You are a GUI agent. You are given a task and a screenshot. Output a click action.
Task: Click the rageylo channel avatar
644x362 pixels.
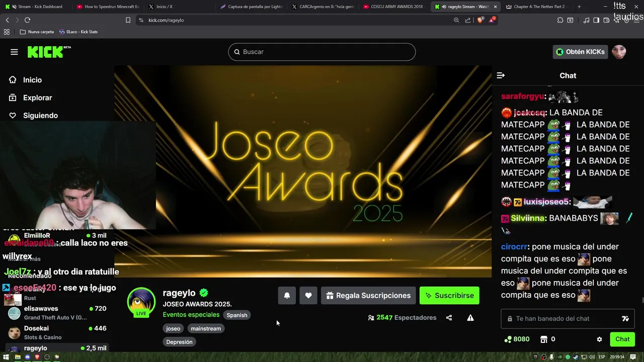click(x=141, y=302)
